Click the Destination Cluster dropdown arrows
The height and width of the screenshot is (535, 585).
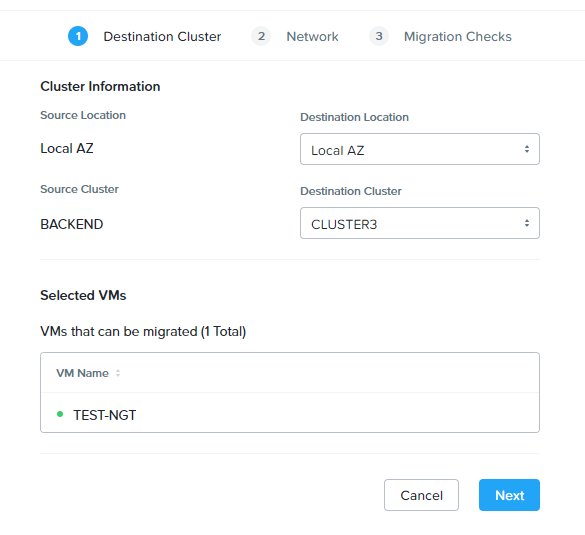pos(527,223)
